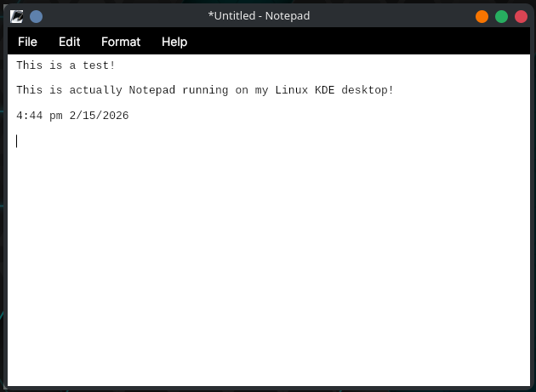
Task: Click the time '4:44' in the text
Action: point(30,116)
